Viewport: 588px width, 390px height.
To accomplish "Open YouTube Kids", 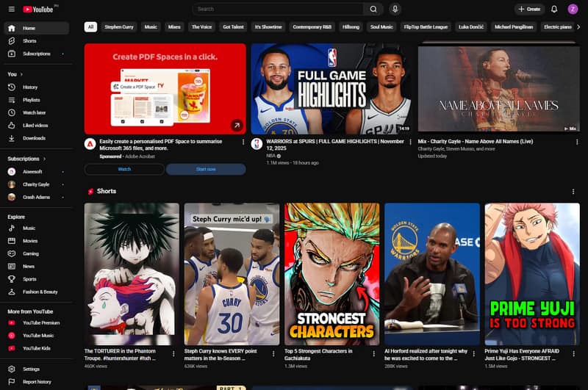I will 37,348.
